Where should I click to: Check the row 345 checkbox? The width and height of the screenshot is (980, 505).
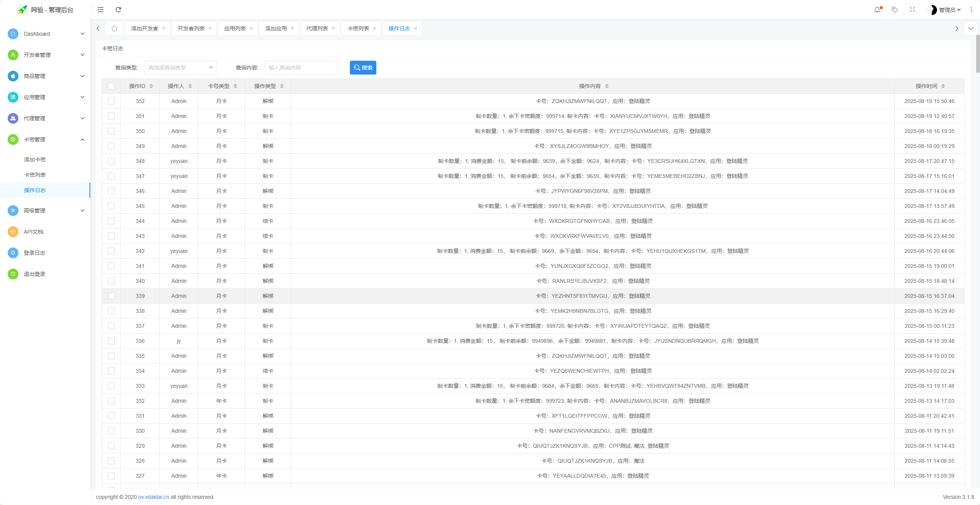[x=111, y=206]
